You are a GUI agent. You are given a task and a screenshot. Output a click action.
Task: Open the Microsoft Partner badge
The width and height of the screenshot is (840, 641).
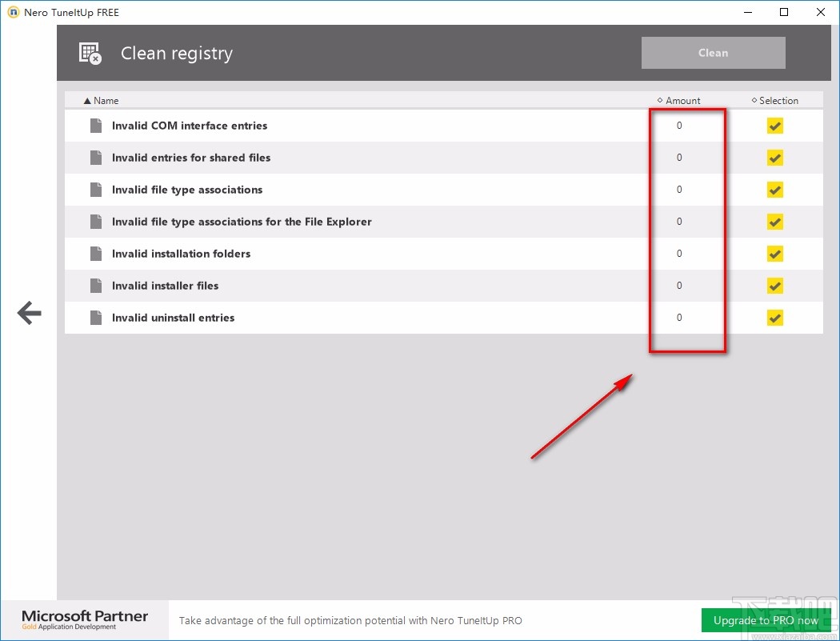pos(85,620)
